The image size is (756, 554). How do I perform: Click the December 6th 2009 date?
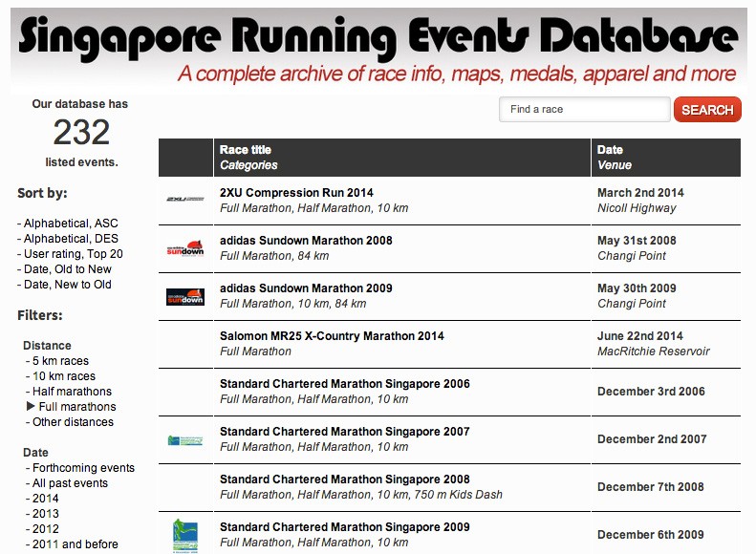651,534
